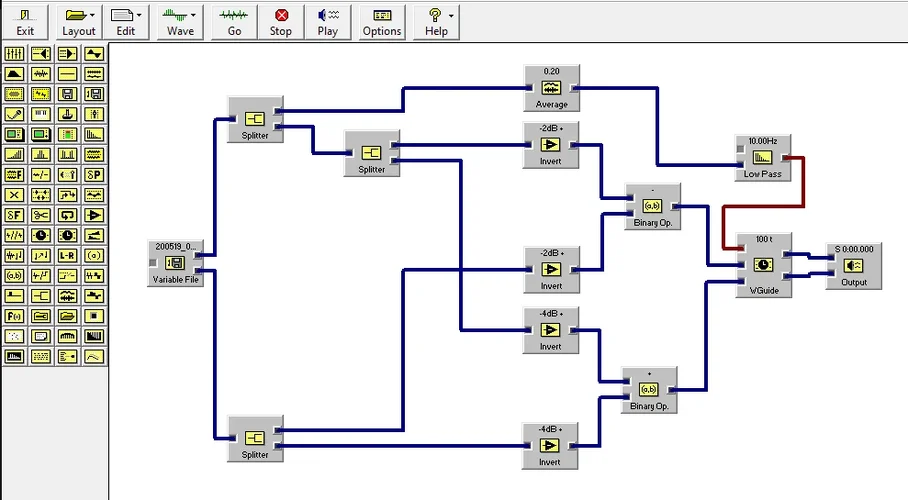Open the Wave dropdown arrow

tap(193, 15)
